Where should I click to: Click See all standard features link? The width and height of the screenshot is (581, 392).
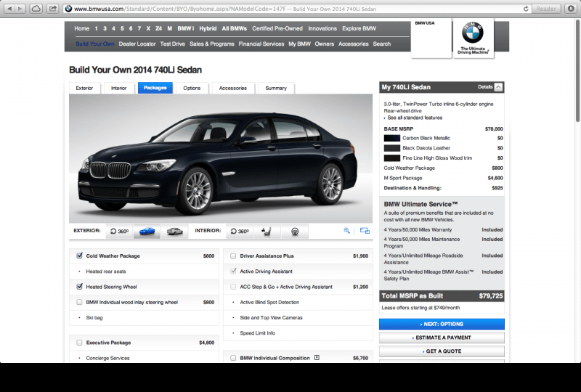point(415,118)
